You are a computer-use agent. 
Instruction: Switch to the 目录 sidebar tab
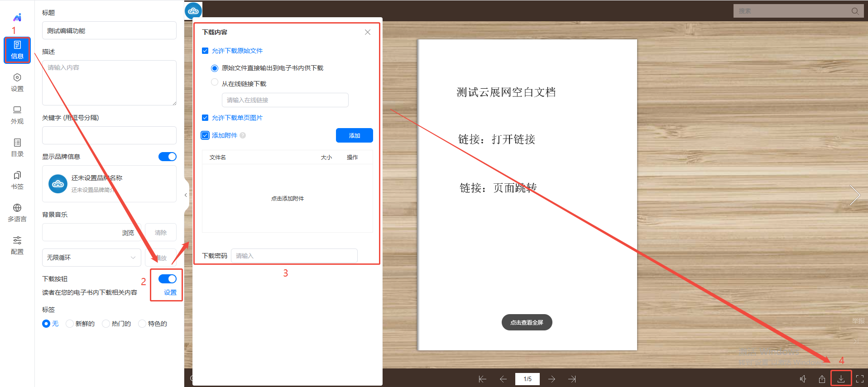coord(17,147)
